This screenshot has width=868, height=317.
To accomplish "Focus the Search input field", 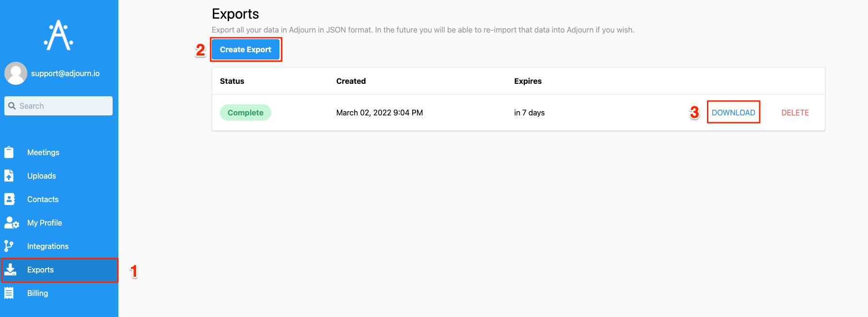I will pyautogui.click(x=65, y=106).
